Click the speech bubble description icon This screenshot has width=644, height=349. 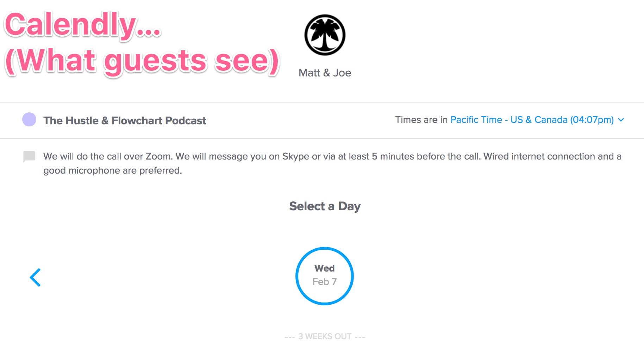point(29,156)
